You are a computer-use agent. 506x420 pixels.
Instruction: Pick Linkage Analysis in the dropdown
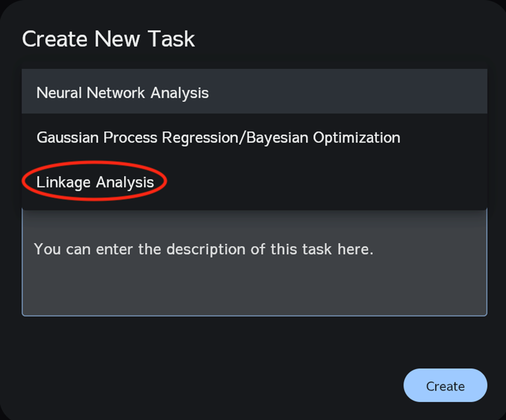coord(95,182)
